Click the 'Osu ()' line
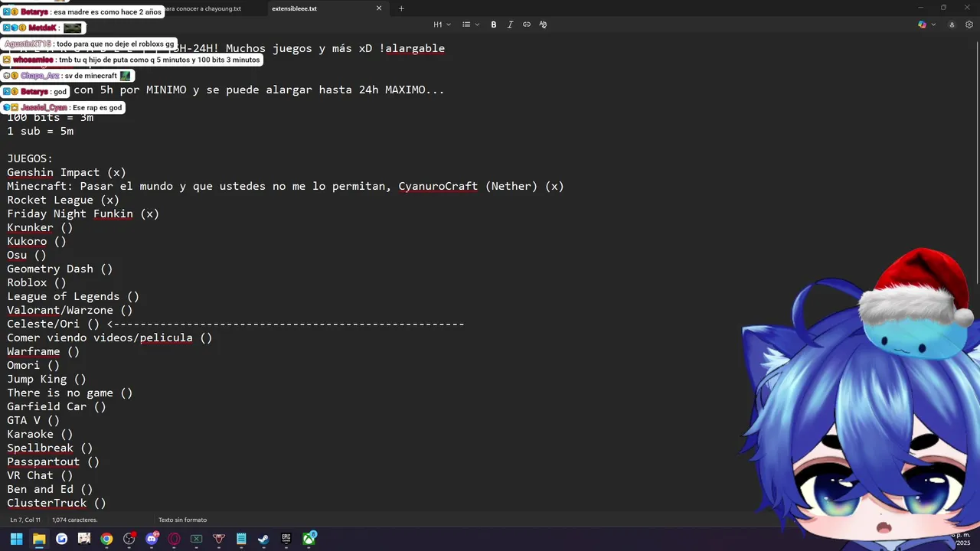This screenshot has height=551, width=980. [27, 255]
